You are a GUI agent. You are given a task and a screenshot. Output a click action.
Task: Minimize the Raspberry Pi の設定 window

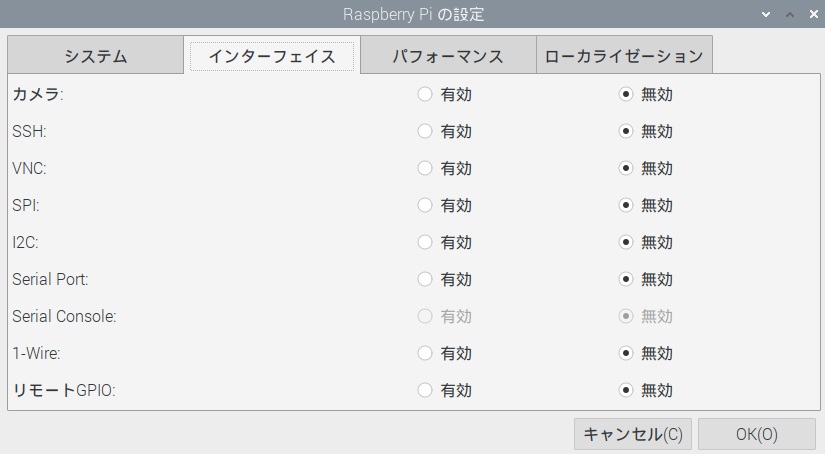[766, 14]
